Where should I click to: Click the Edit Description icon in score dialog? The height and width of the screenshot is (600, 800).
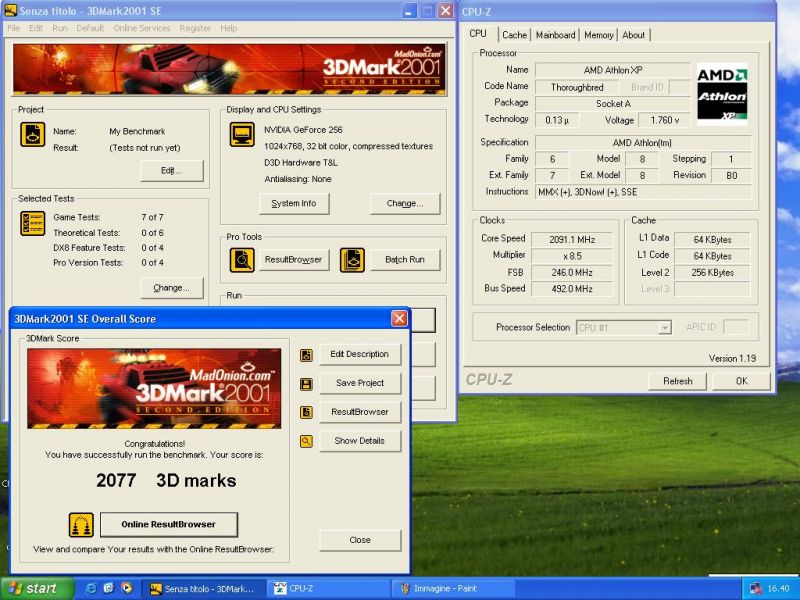(306, 355)
